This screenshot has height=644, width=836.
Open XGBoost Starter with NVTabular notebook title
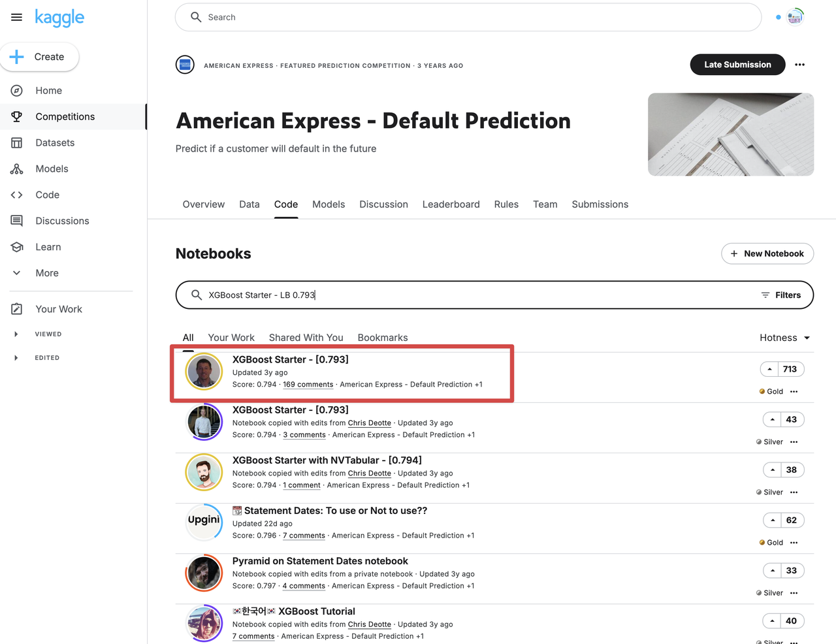pos(327,460)
